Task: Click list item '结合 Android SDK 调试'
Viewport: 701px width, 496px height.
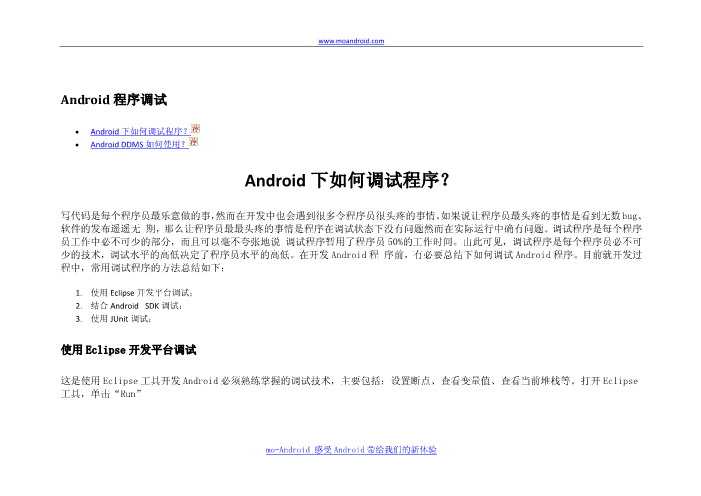Action: pos(136,306)
